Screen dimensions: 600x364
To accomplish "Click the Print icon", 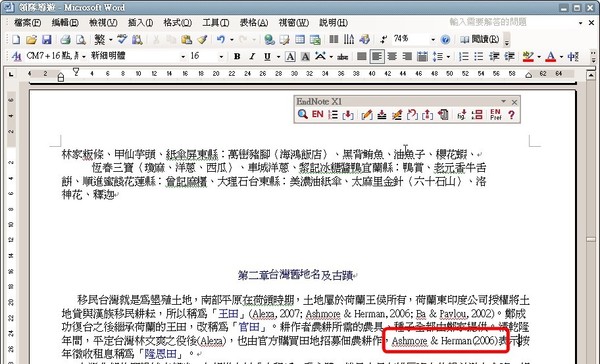I will (x=65, y=39).
